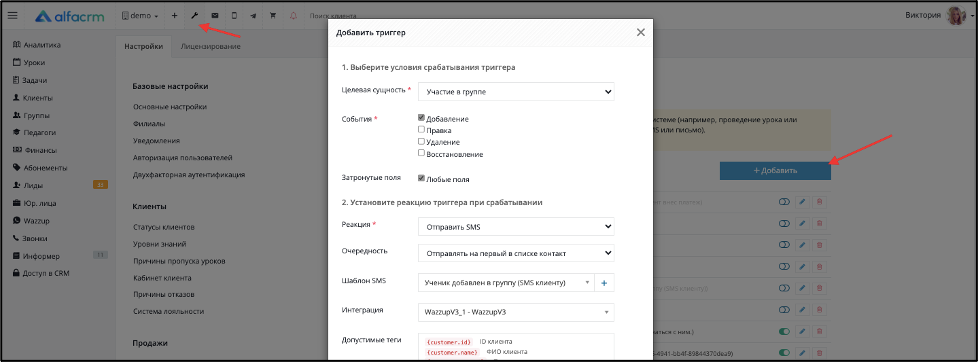Screen dimensions: 979x362
Task: Click the paper plane telegram icon
Action: pos(253,16)
